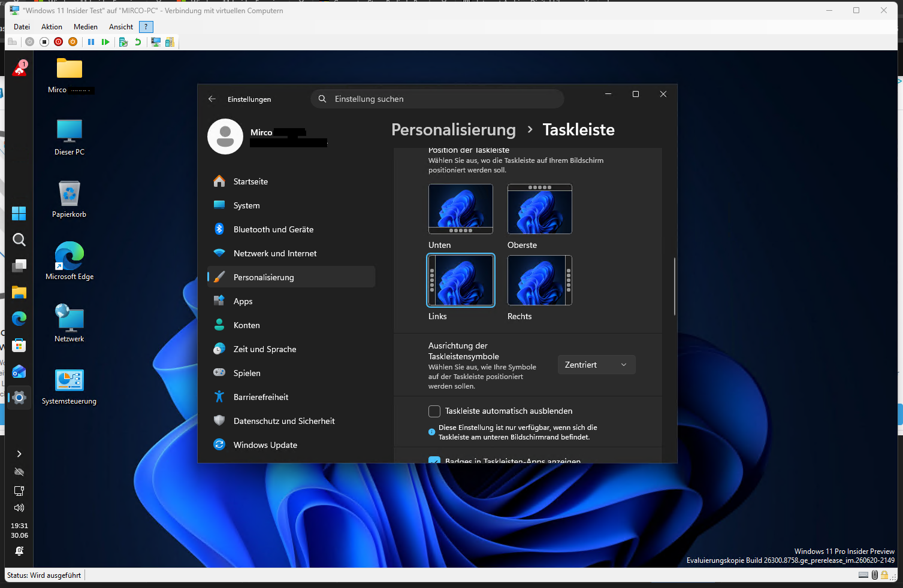Screen dimensions: 903x588
Task: Select the Netzwerk desktop icon
Action: coord(70,323)
